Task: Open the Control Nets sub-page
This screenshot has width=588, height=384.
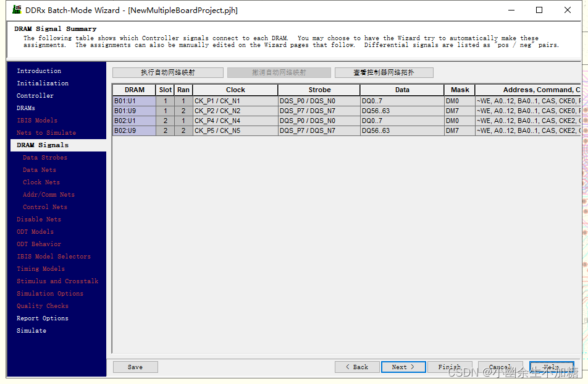Action: pyautogui.click(x=44, y=207)
